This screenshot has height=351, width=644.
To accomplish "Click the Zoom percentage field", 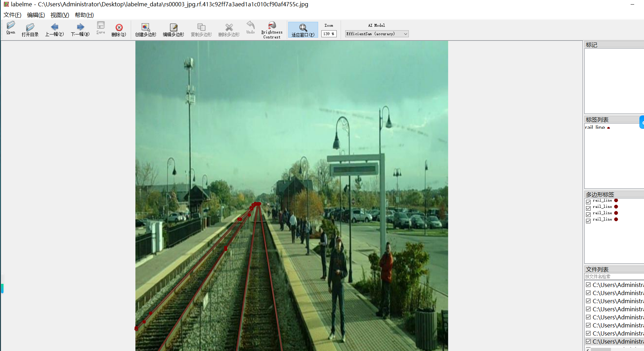I will [x=329, y=34].
